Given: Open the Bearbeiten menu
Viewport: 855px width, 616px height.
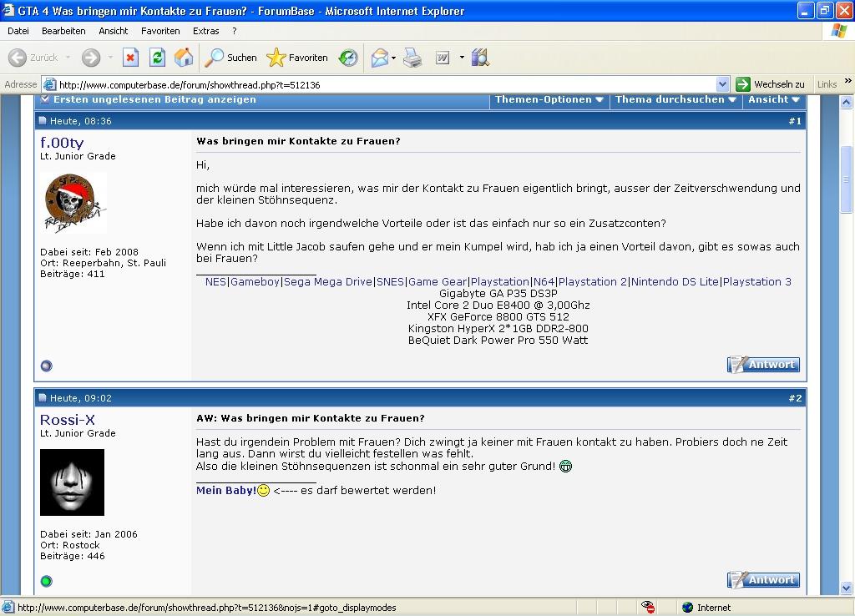Looking at the screenshot, I should (63, 31).
